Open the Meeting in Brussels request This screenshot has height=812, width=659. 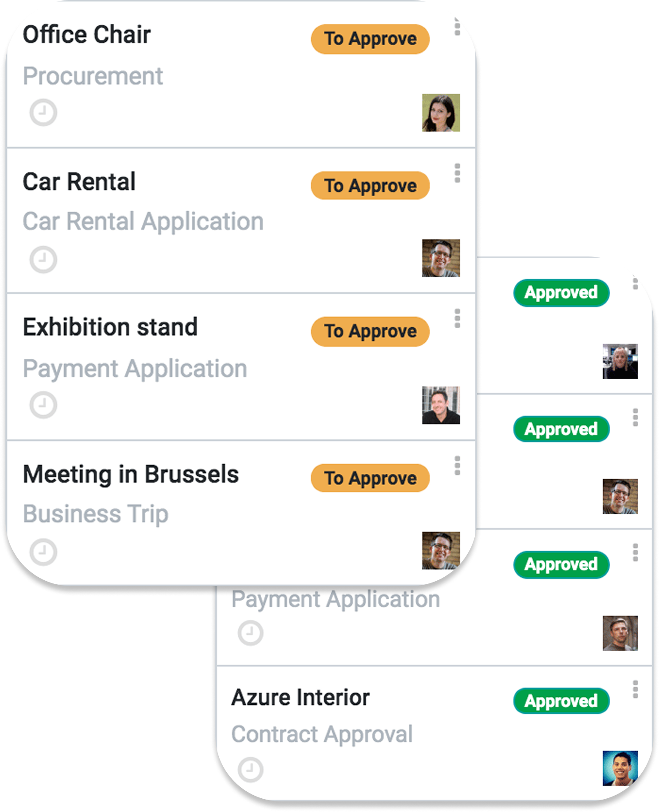[131, 474]
